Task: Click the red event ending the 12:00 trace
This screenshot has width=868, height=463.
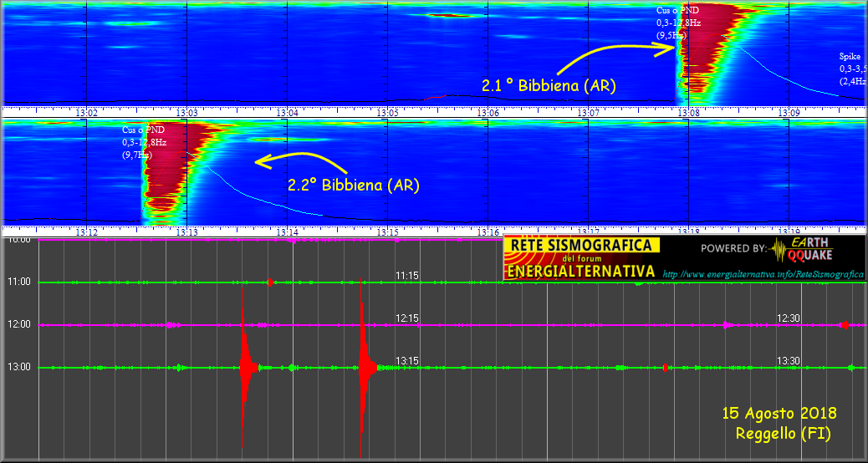Action: 845,325
